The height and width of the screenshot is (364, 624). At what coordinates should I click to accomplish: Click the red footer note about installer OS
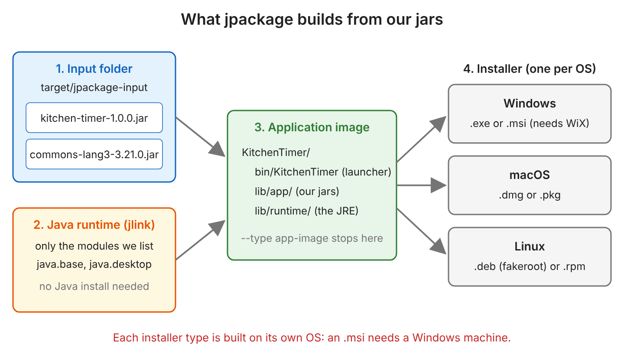point(312,338)
